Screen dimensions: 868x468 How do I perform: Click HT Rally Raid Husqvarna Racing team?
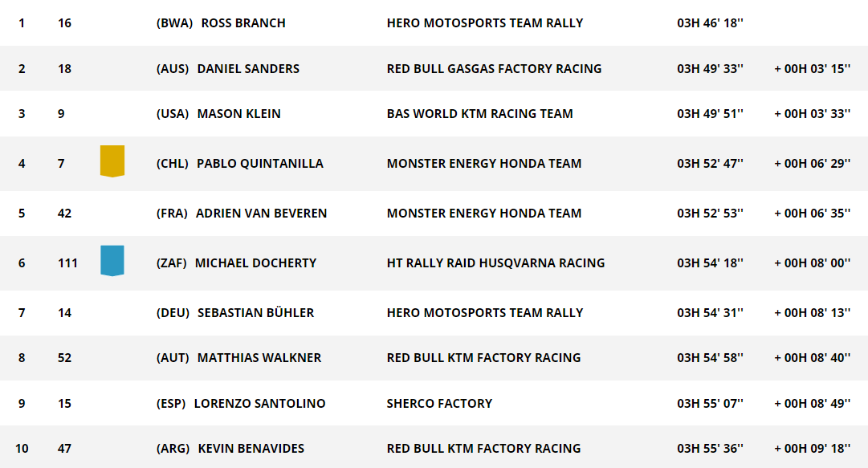(x=496, y=262)
